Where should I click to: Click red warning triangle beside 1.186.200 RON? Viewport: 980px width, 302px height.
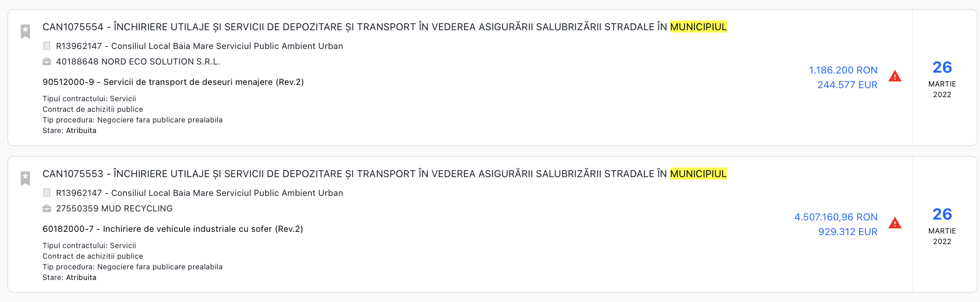(x=895, y=76)
